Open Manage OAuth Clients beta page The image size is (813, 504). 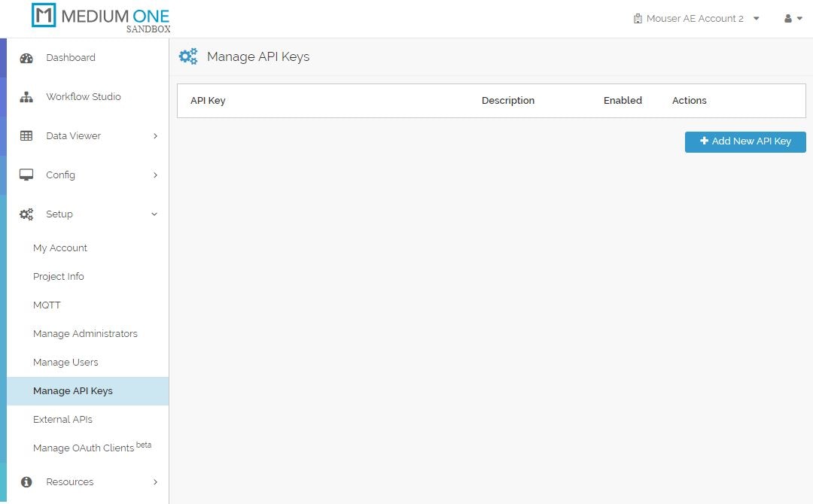(84, 448)
